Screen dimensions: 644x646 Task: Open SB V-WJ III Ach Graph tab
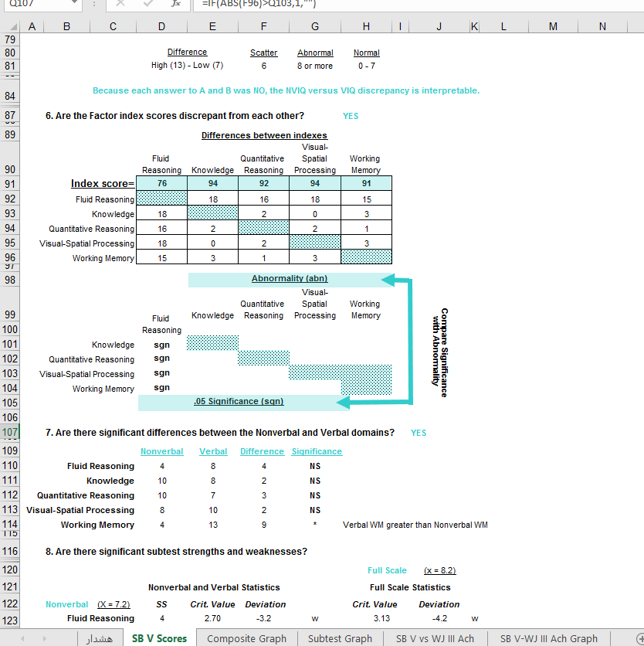point(548,638)
